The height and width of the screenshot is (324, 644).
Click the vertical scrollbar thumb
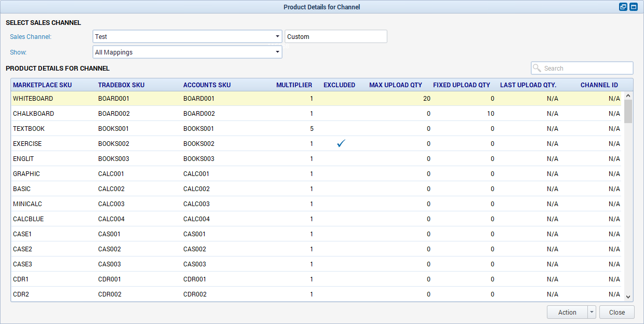628,111
